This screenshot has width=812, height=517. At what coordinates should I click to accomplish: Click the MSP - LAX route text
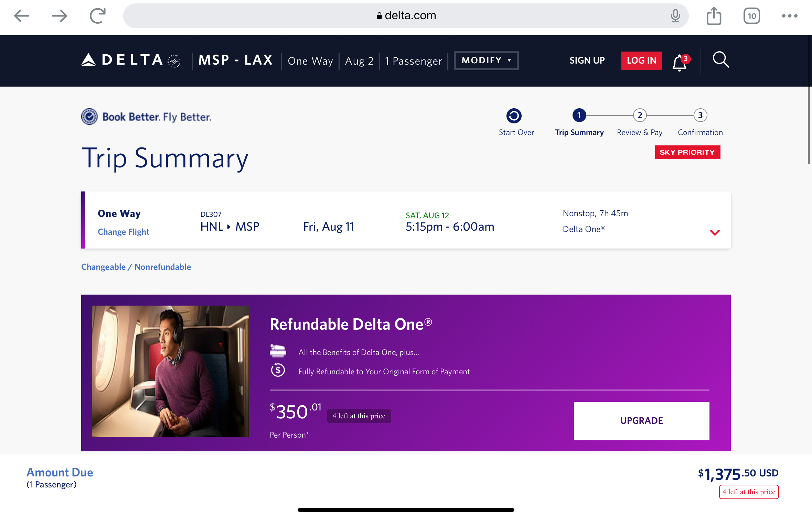236,60
